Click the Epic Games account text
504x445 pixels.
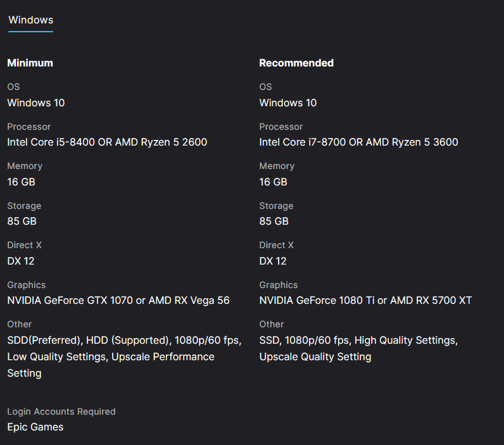35,427
